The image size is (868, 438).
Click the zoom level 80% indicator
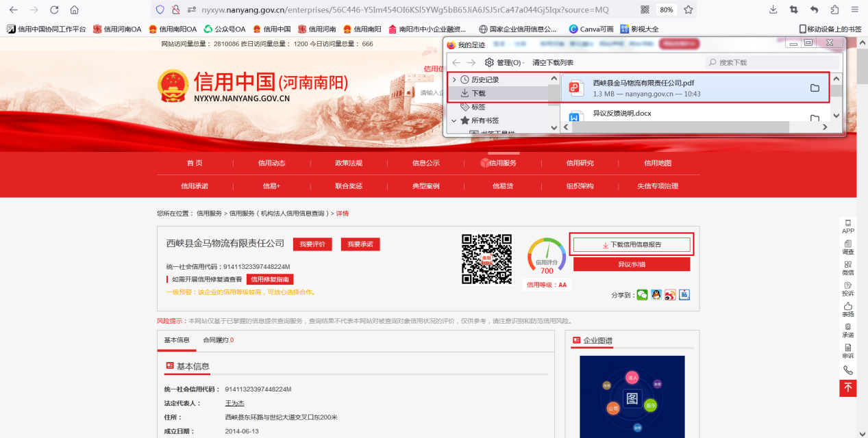coord(666,10)
